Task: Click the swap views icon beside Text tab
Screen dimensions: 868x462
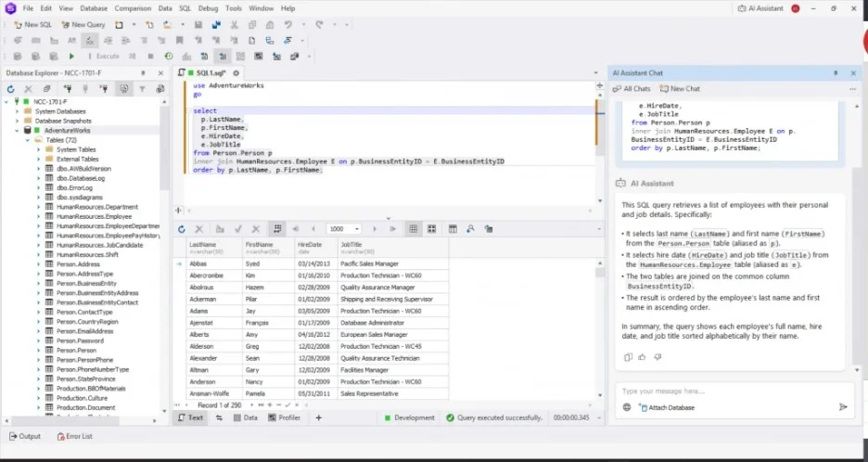Action: click(219, 417)
